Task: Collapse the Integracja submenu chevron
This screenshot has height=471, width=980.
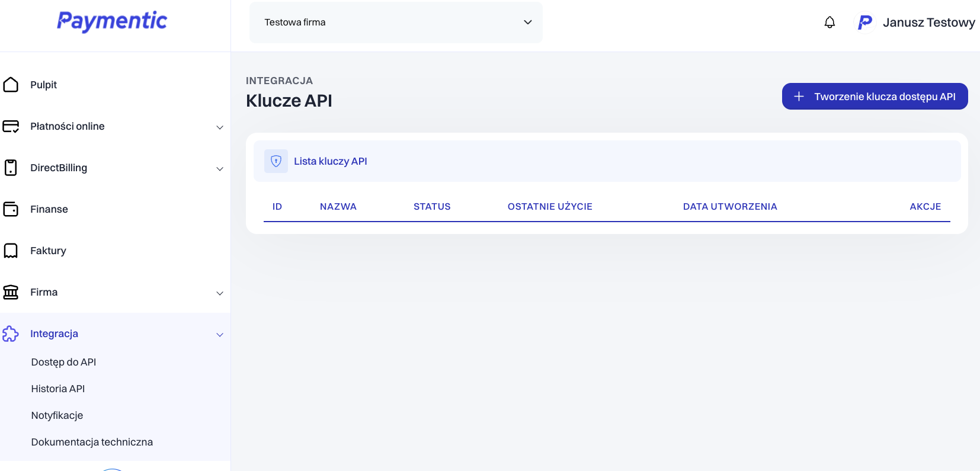Action: click(x=220, y=335)
